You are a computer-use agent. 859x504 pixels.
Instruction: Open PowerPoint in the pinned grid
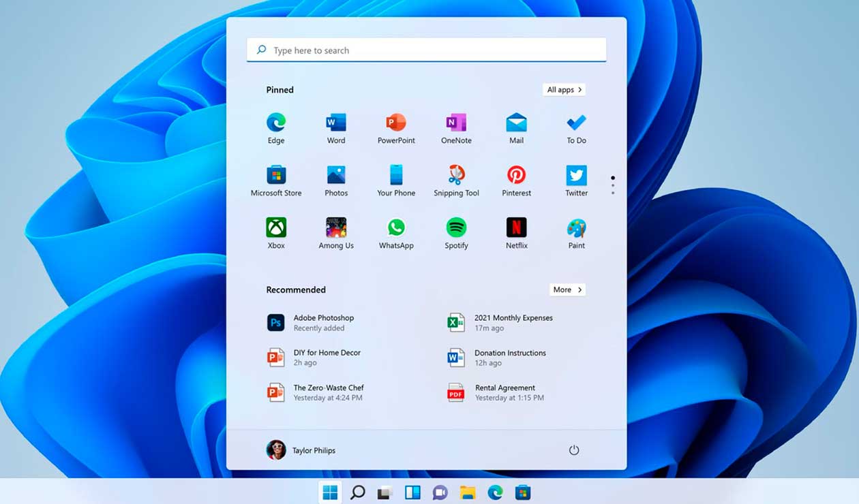point(396,129)
